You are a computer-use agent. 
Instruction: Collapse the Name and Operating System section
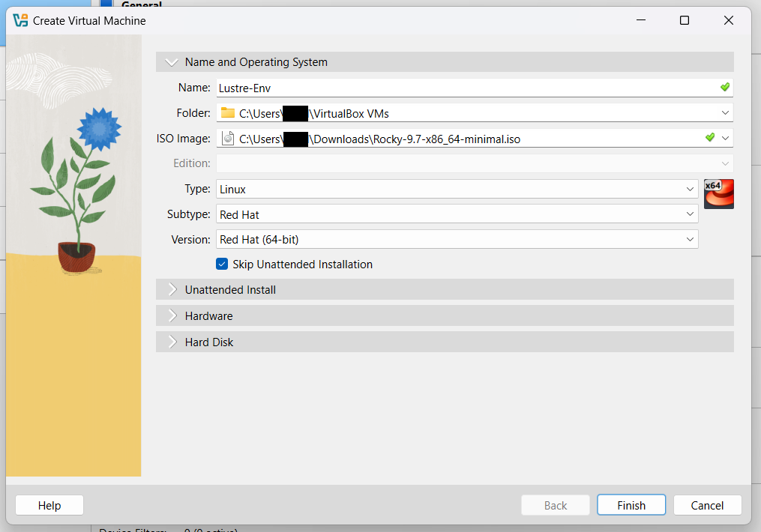tap(172, 62)
